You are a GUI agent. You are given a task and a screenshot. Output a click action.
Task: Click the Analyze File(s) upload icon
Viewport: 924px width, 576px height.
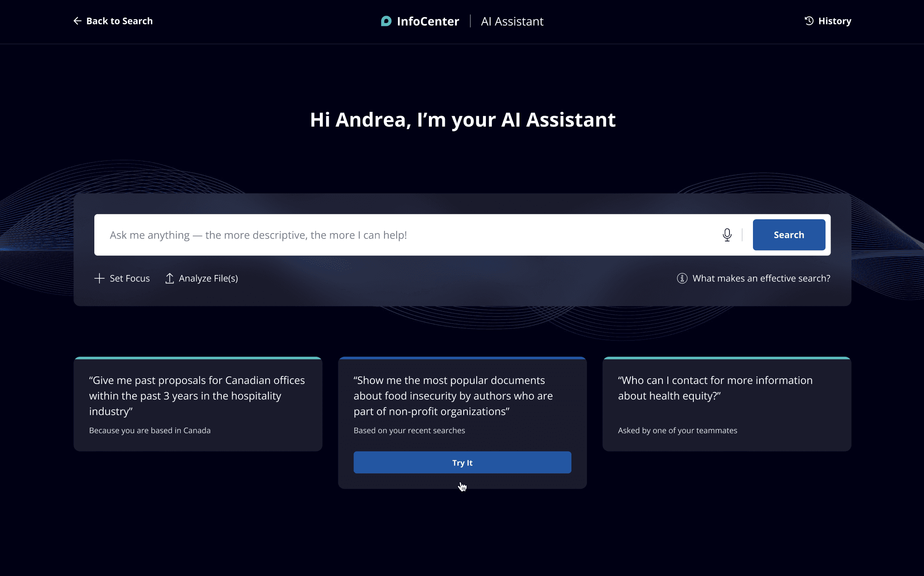pyautogui.click(x=169, y=278)
